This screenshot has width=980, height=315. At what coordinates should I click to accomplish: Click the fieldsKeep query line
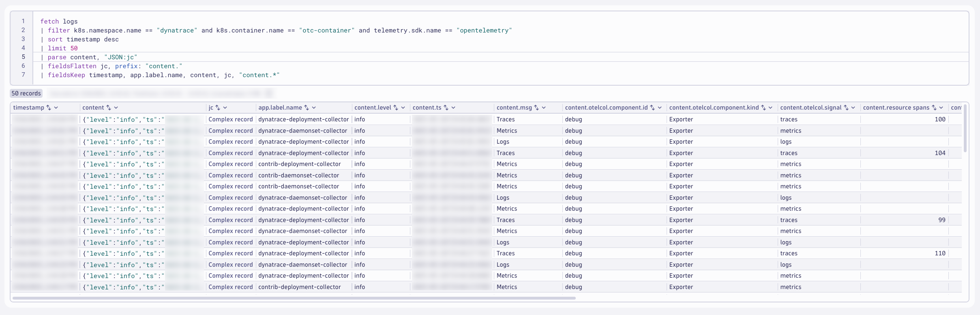click(160, 75)
